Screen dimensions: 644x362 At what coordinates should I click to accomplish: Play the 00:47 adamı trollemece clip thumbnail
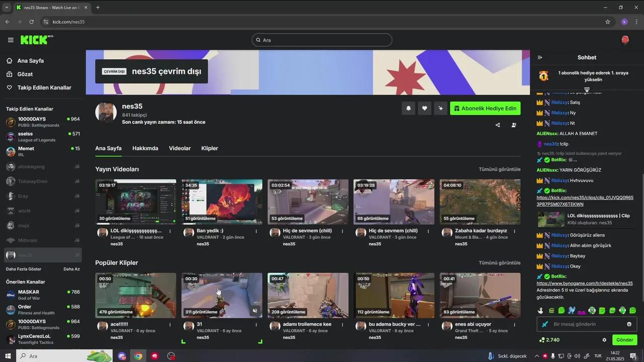pos(308,295)
